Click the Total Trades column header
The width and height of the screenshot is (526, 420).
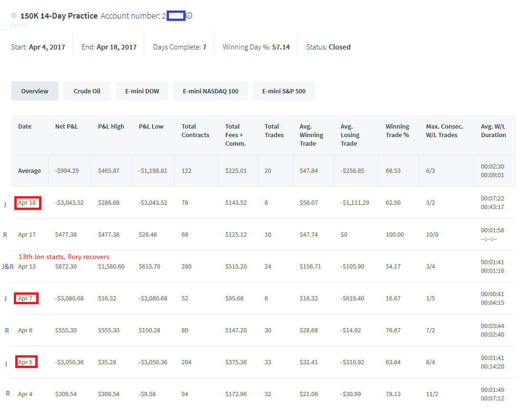click(274, 131)
